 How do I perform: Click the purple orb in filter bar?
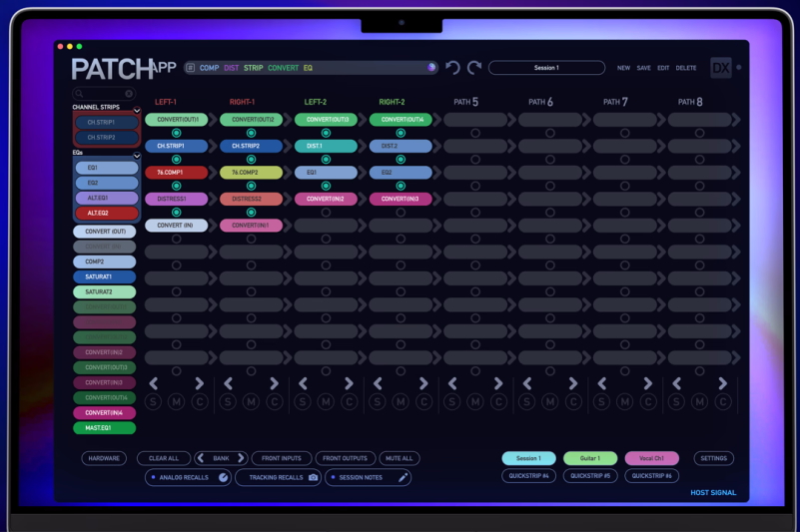pyautogui.click(x=431, y=67)
